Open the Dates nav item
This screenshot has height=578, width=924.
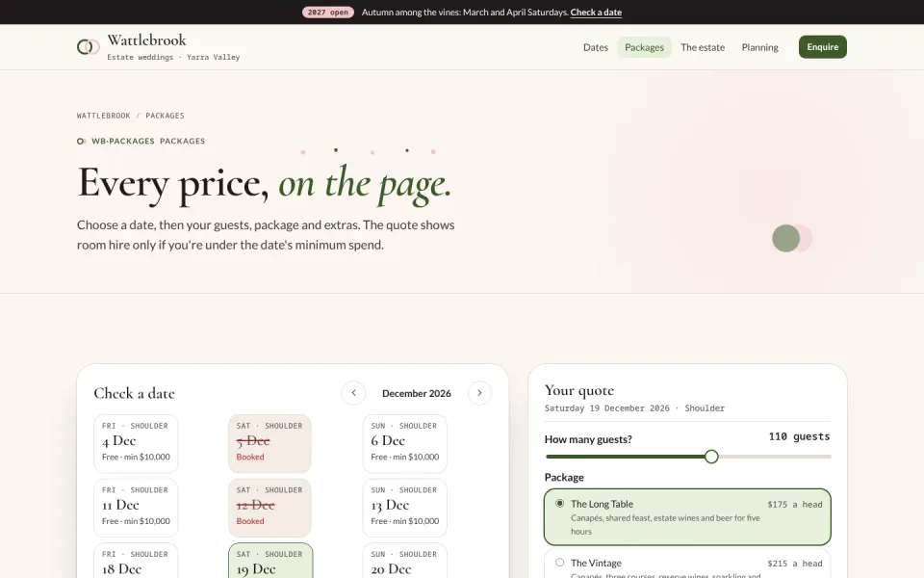pos(595,47)
